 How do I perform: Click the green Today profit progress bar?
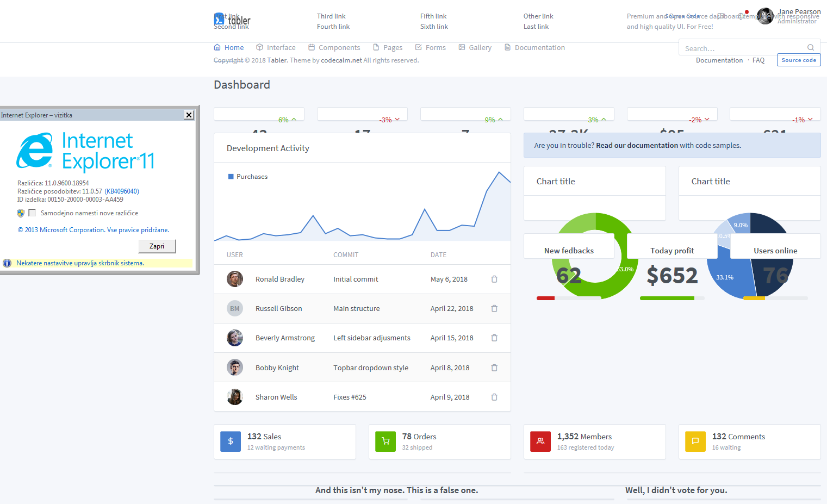coord(667,298)
